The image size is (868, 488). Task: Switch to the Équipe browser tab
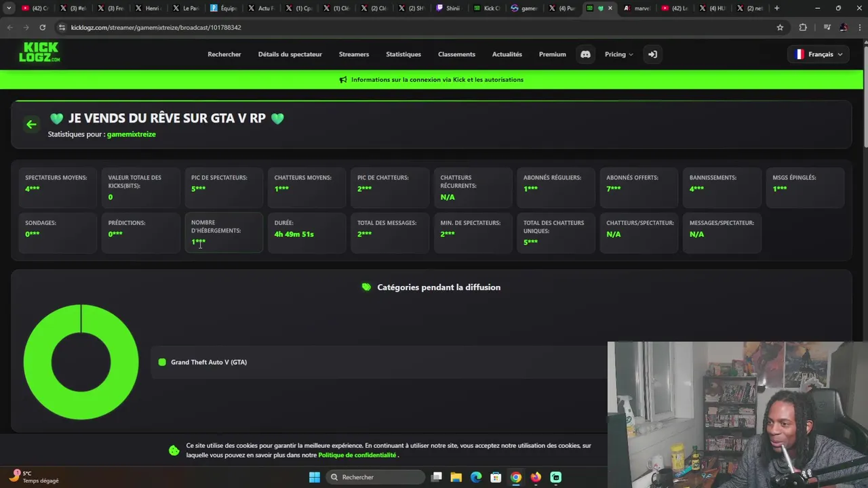(223, 8)
